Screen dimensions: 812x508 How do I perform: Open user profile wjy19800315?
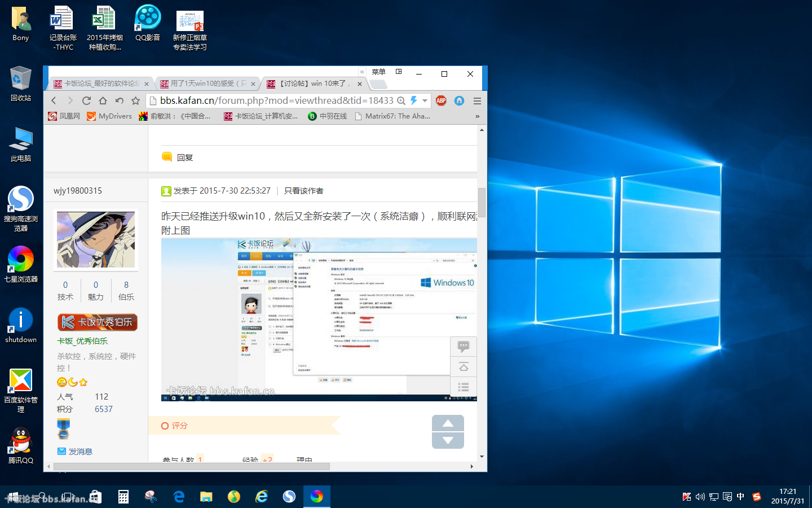pyautogui.click(x=78, y=191)
